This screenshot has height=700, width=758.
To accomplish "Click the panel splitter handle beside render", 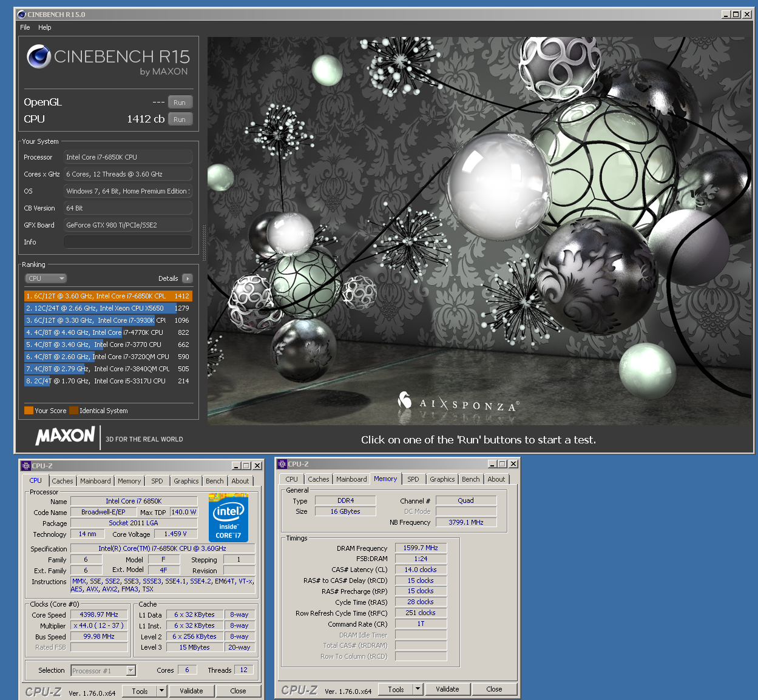I will (x=204, y=243).
